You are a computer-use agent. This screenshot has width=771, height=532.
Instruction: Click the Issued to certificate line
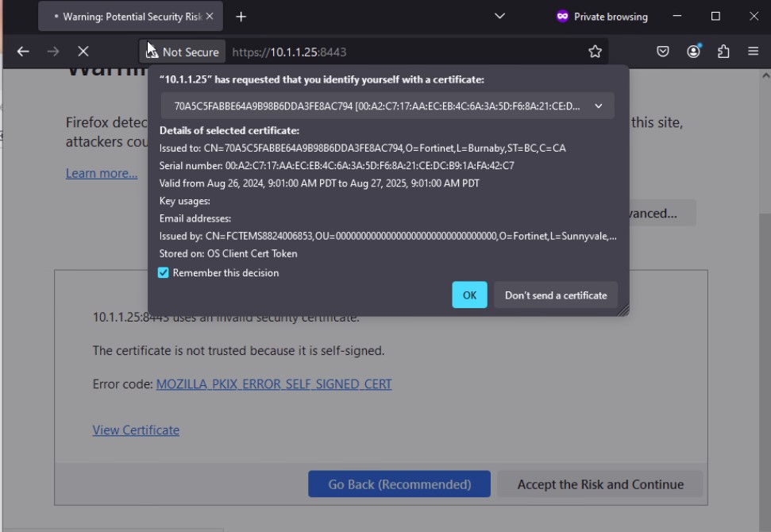click(362, 148)
